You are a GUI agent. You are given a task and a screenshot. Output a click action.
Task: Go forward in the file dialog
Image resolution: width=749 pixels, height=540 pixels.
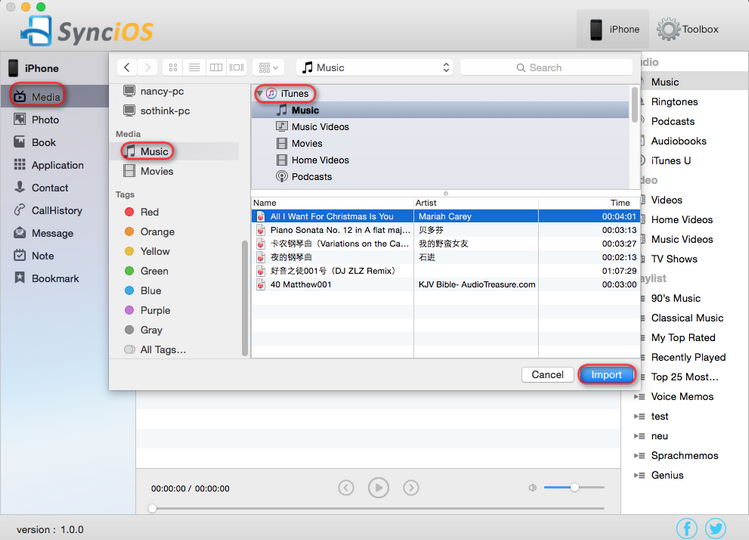(x=148, y=67)
